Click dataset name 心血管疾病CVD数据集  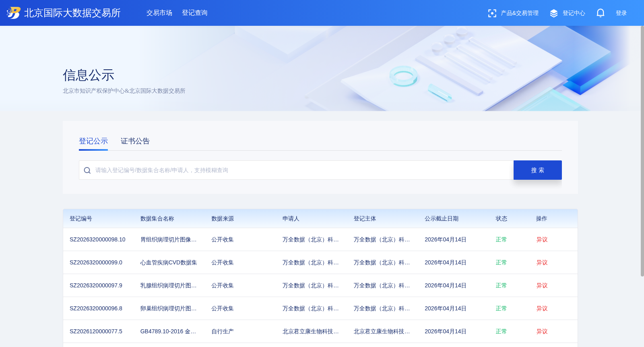click(x=169, y=262)
